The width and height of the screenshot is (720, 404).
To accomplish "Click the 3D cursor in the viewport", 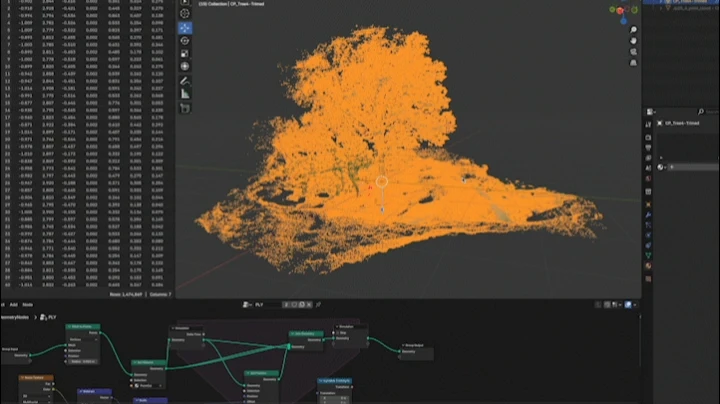I will click(x=382, y=182).
